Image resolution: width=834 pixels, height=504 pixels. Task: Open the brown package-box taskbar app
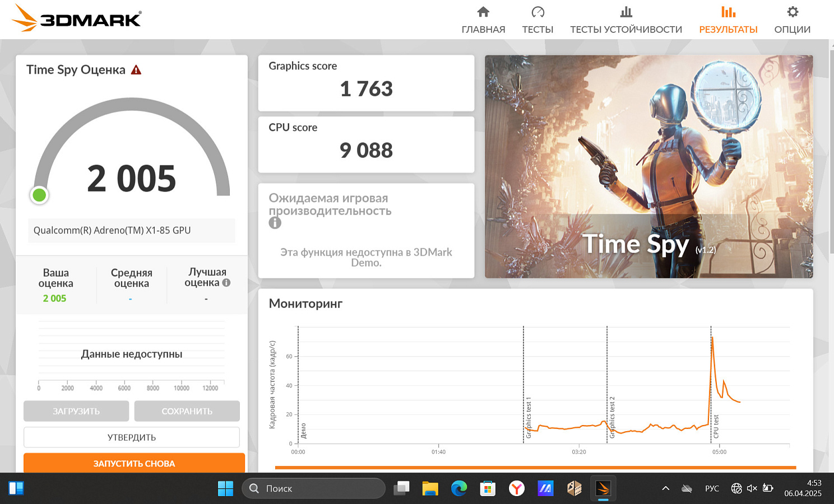point(574,488)
